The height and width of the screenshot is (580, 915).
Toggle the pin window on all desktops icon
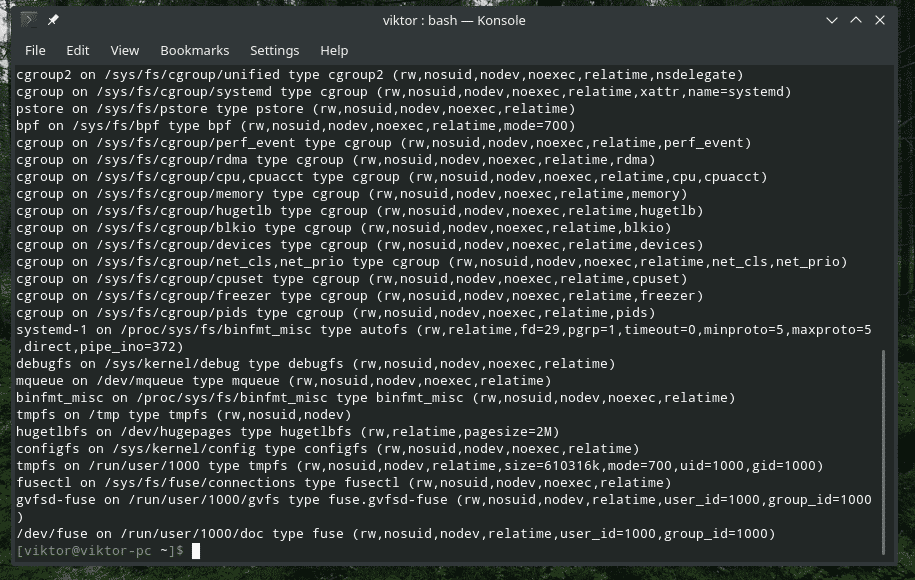click(x=53, y=20)
